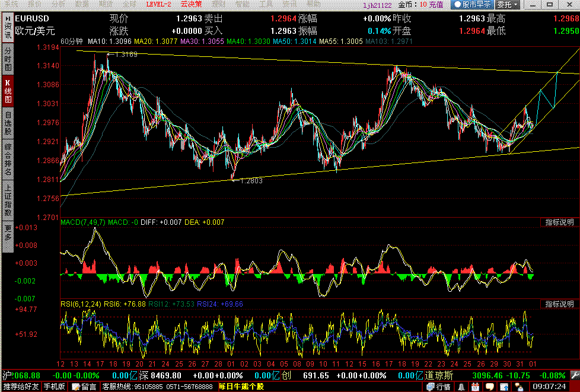Open the 帮助 menu
580x392 pixels.
click(313, 4)
